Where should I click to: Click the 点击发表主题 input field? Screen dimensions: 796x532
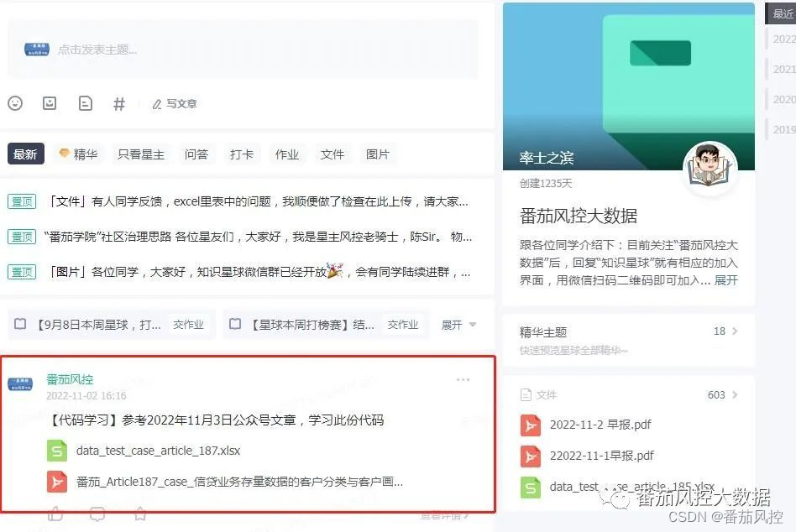(243, 50)
